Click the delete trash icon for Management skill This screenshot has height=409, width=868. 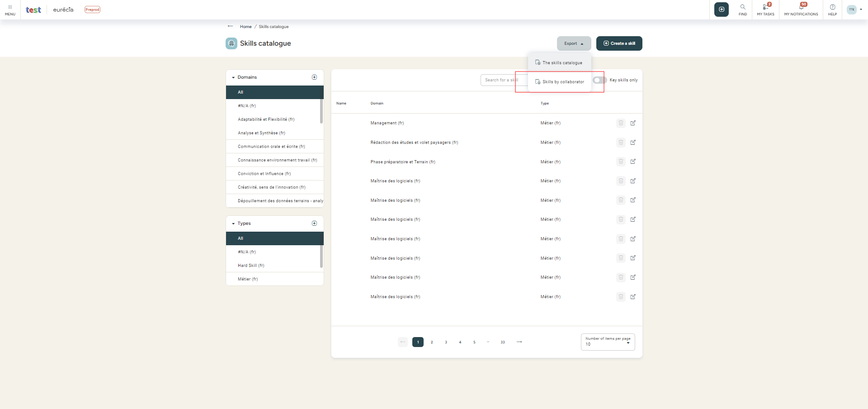pos(620,123)
